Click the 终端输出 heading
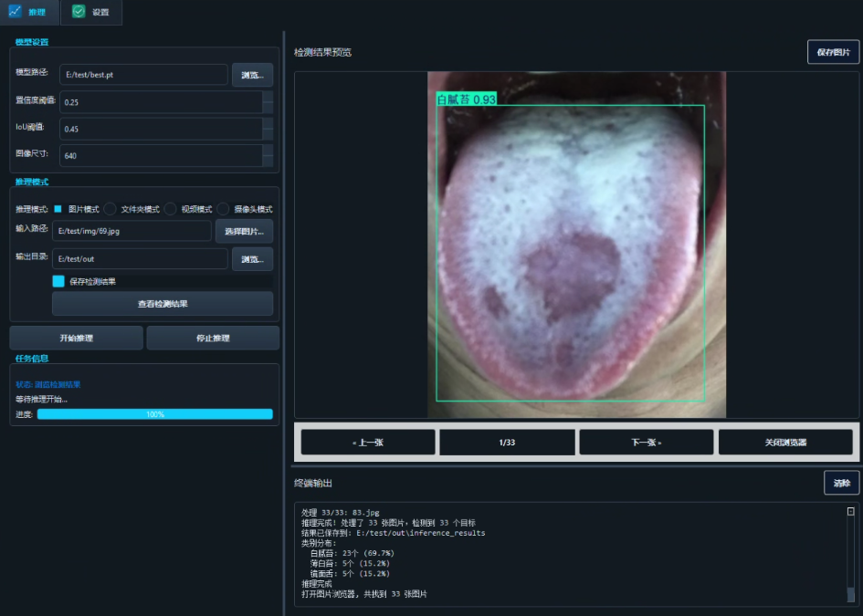This screenshot has width=863, height=616. (313, 483)
